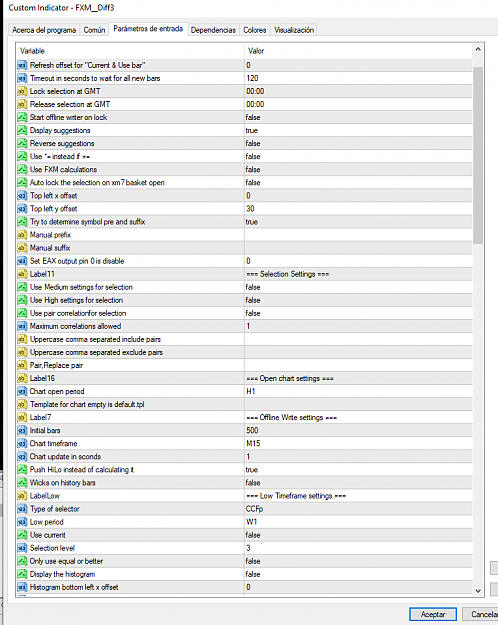Click the Cancelar button
Screen dimensions: 498x625
(480, 614)
